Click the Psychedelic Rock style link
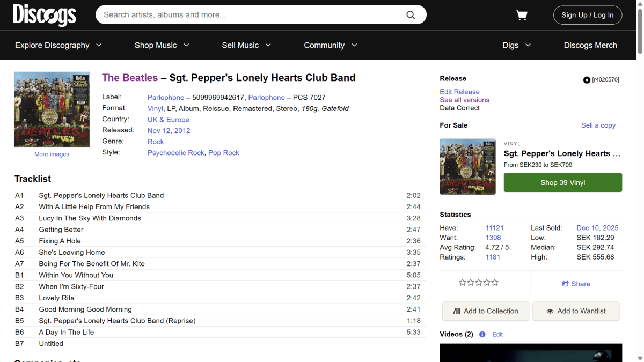 click(176, 153)
